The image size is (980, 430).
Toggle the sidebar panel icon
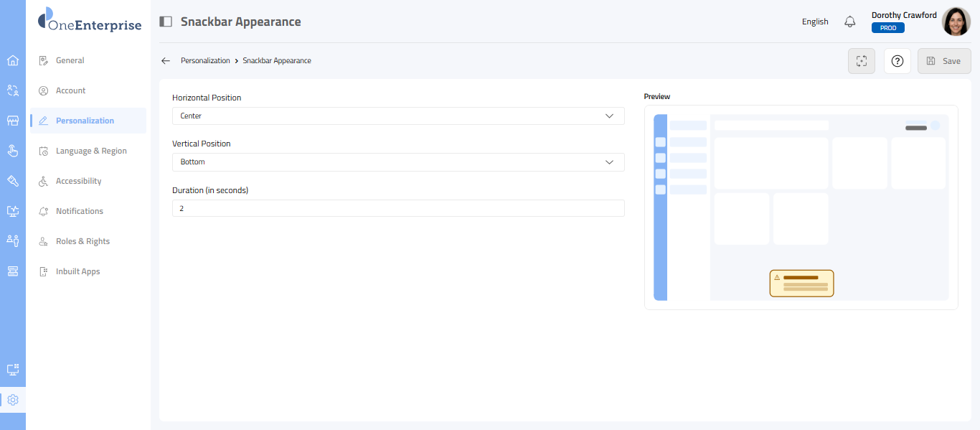pos(166,22)
